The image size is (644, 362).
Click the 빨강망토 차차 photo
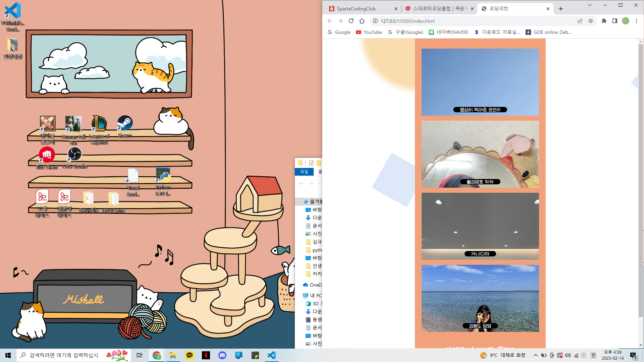(x=480, y=154)
